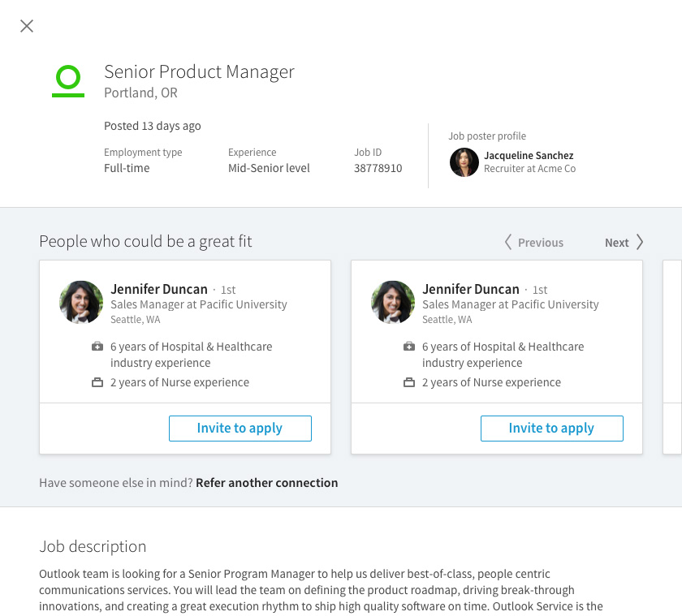This screenshot has width=682, height=616.
Task: Click Invite to apply in first card
Action: (x=240, y=428)
